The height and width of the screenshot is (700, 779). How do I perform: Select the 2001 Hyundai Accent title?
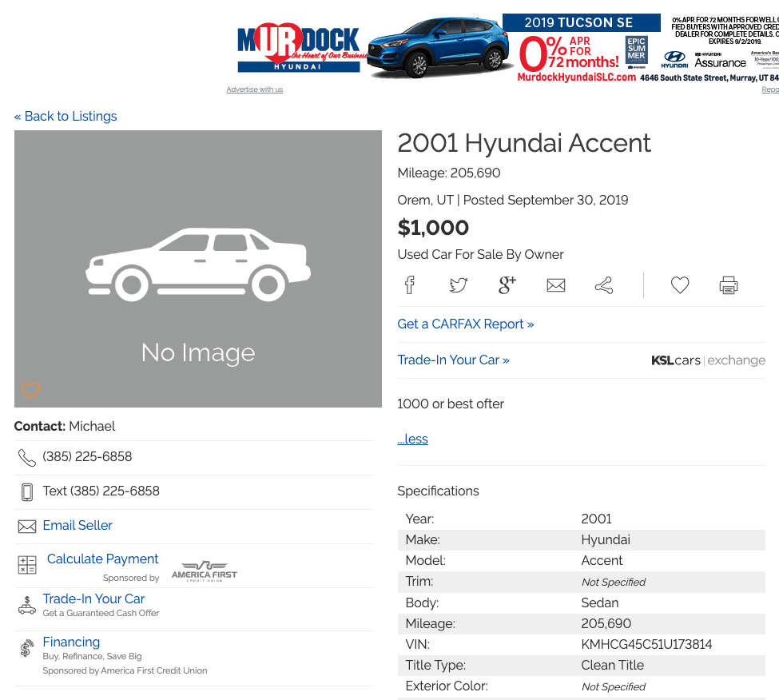coord(523,143)
